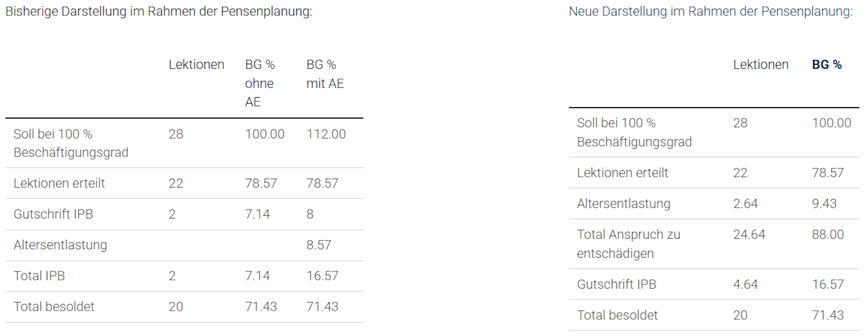This screenshot has height=336, width=868.
Task: Click the 4.64 Gutschrift IPB lessons value
Action: [x=745, y=284]
